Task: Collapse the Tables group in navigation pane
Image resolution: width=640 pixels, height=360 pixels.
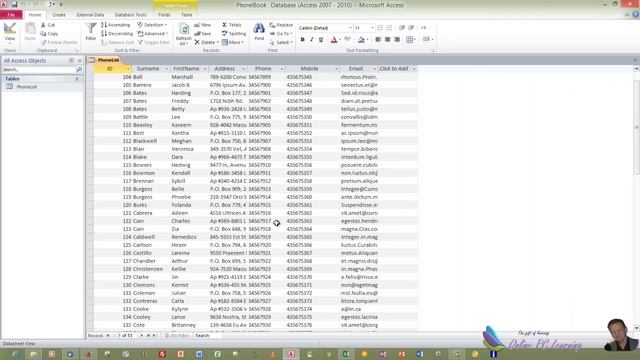Action: (x=77, y=79)
